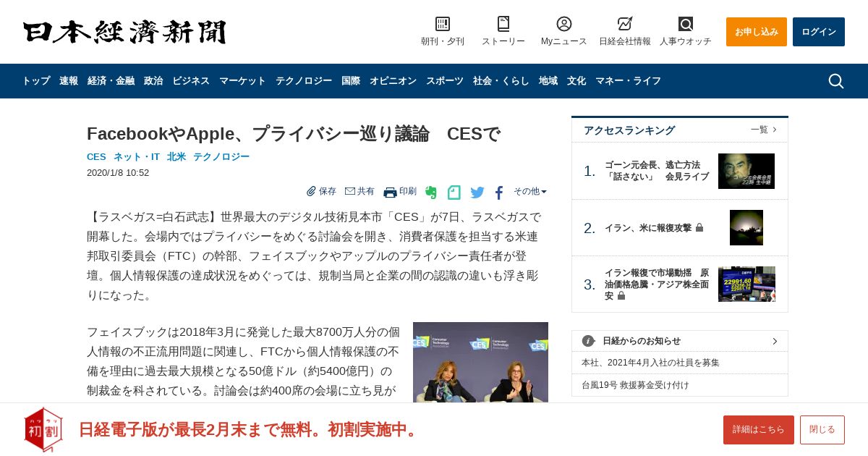Viewport: 868px width, 456px height.
Task: Open the スポーツ section
Action: coord(445,81)
